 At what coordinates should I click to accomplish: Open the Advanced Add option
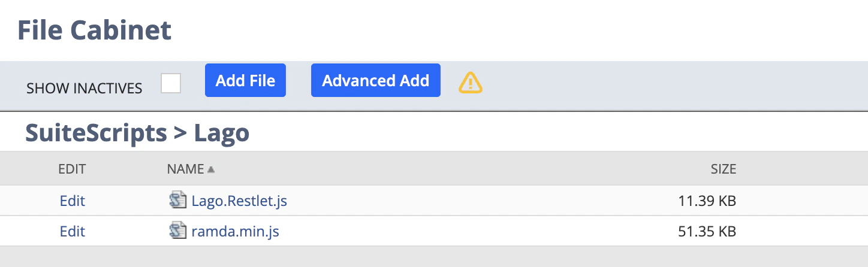click(376, 80)
